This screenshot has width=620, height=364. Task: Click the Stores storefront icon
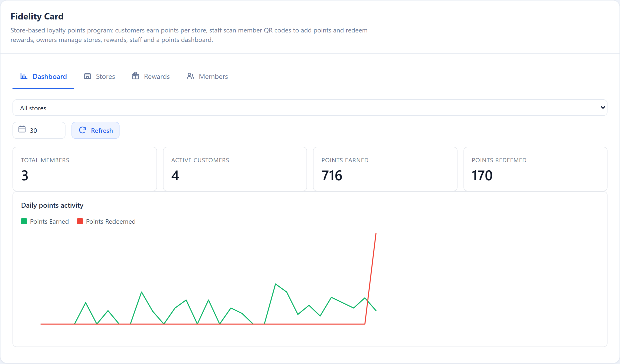click(87, 76)
